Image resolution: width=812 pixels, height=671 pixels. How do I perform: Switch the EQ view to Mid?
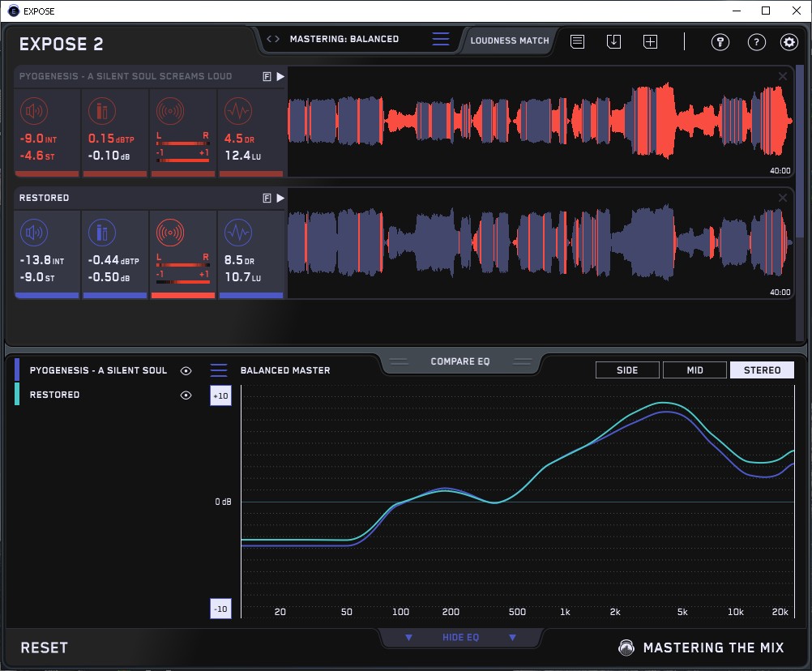coord(694,370)
